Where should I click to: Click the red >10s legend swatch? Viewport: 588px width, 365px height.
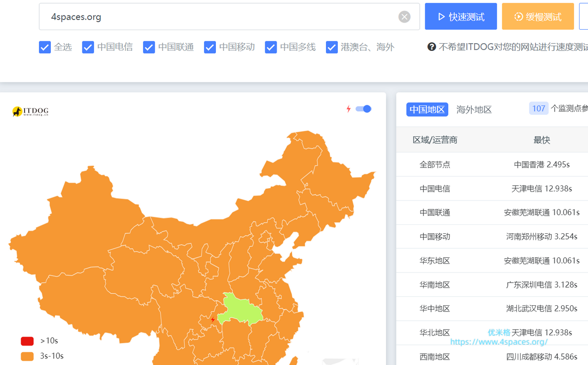coord(27,341)
